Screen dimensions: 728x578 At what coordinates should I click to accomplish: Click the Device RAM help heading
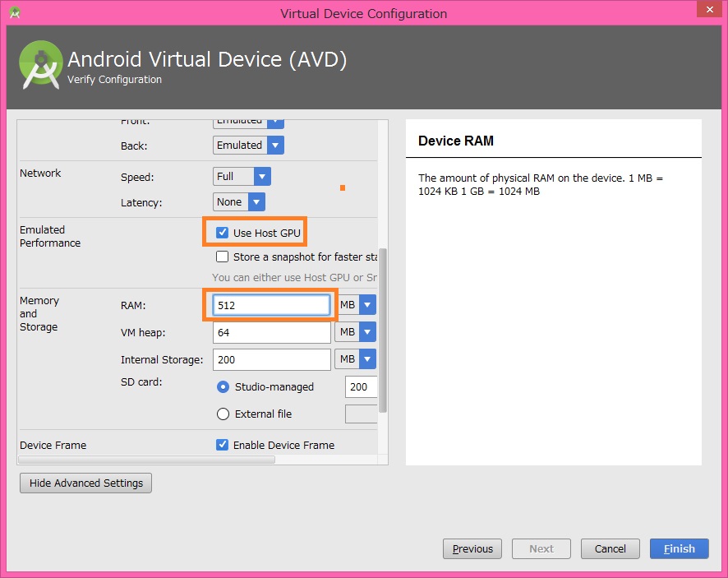(456, 141)
